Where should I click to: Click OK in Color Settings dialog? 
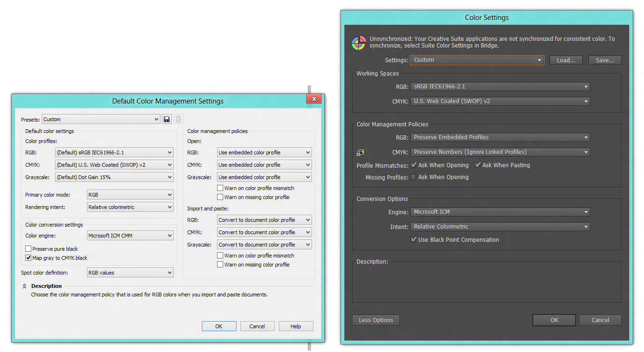554,320
